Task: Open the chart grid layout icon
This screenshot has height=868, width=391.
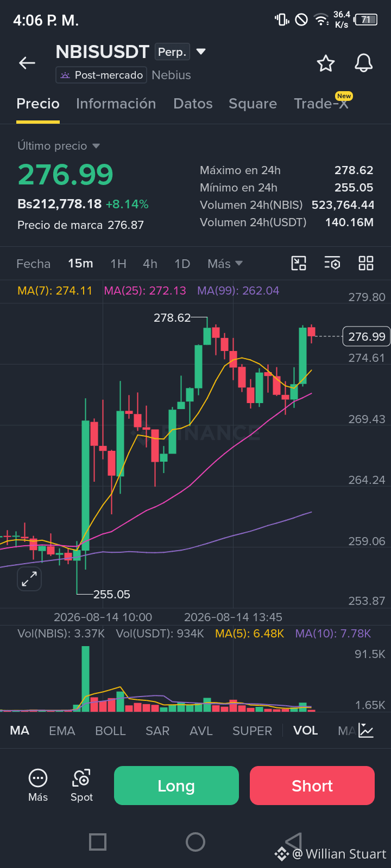Action: click(x=366, y=264)
